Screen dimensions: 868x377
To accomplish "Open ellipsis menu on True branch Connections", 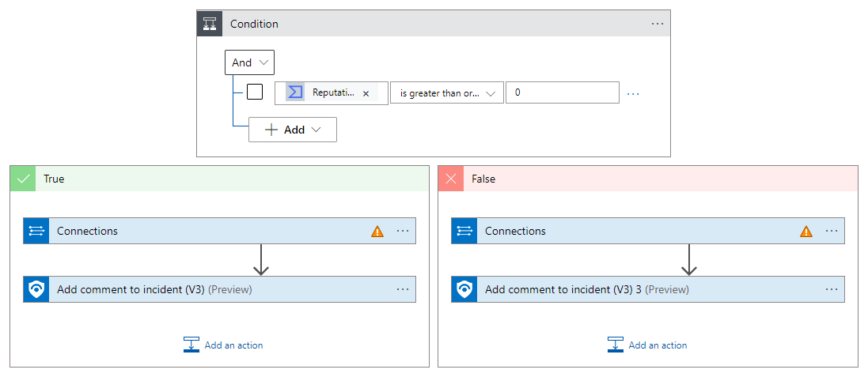I will pyautogui.click(x=403, y=231).
